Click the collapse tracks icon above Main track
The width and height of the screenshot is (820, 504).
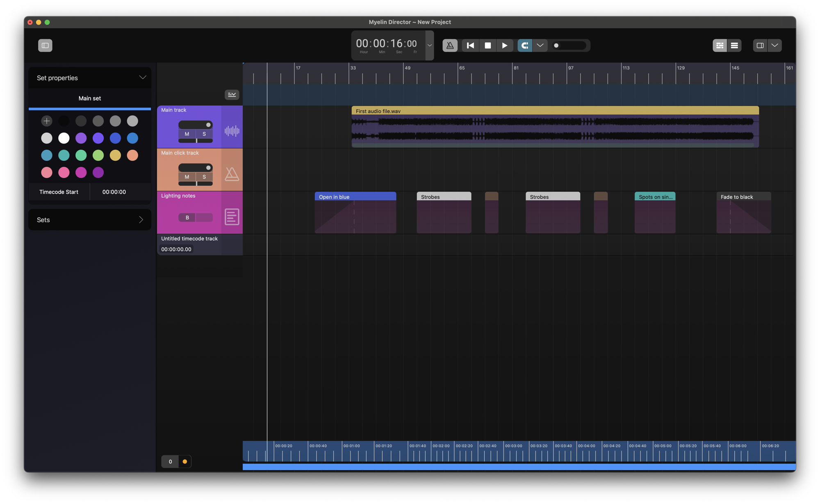(232, 95)
